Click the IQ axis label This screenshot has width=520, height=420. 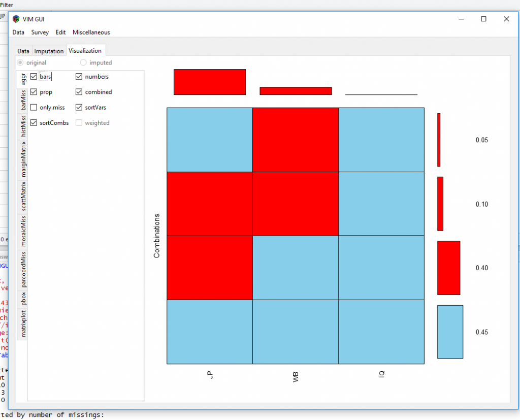(381, 374)
